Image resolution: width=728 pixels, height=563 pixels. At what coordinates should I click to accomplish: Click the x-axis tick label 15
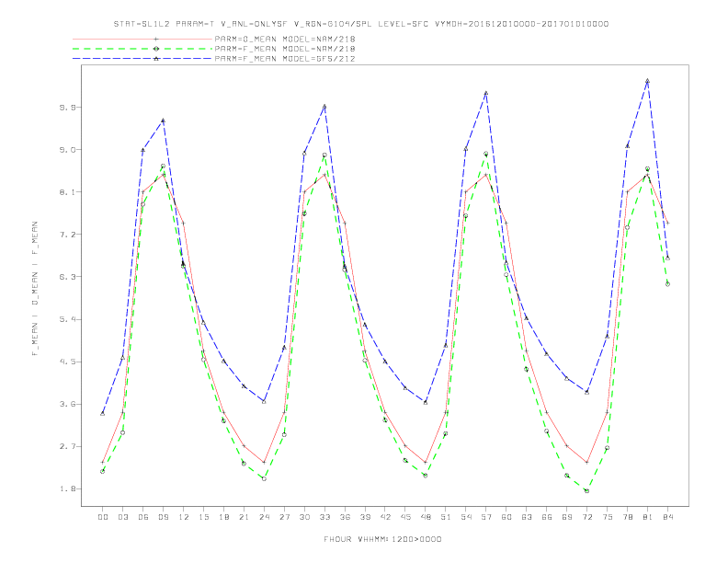(x=203, y=517)
